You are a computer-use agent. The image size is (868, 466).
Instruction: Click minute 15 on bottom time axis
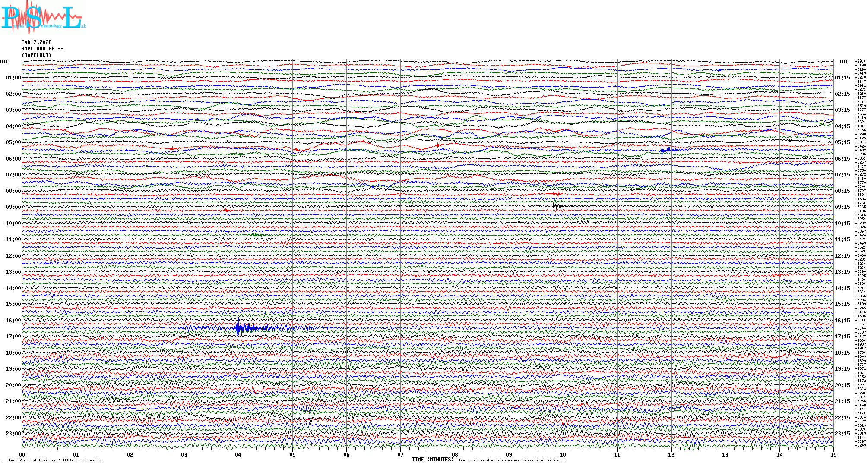tap(833, 455)
